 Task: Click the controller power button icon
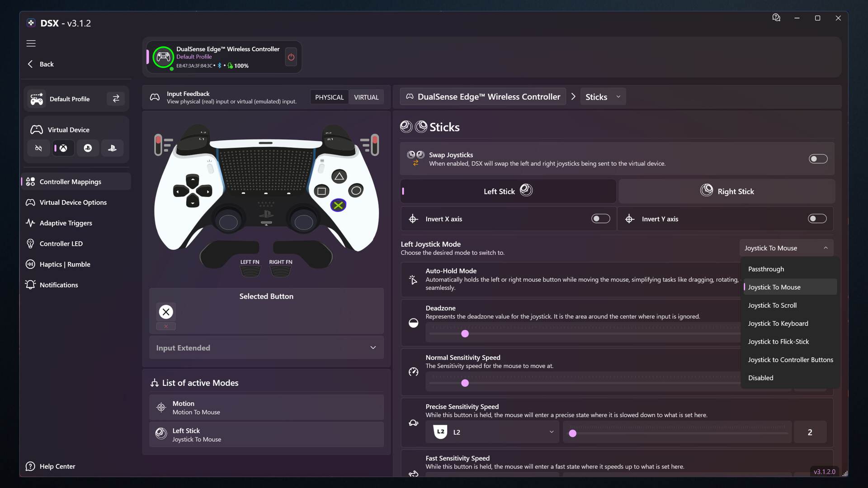[291, 57]
